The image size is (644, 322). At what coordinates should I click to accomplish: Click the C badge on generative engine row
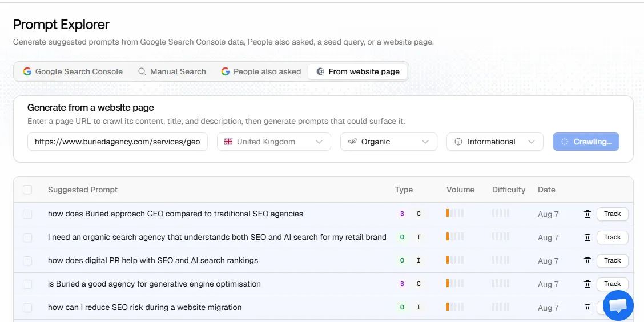pyautogui.click(x=418, y=284)
